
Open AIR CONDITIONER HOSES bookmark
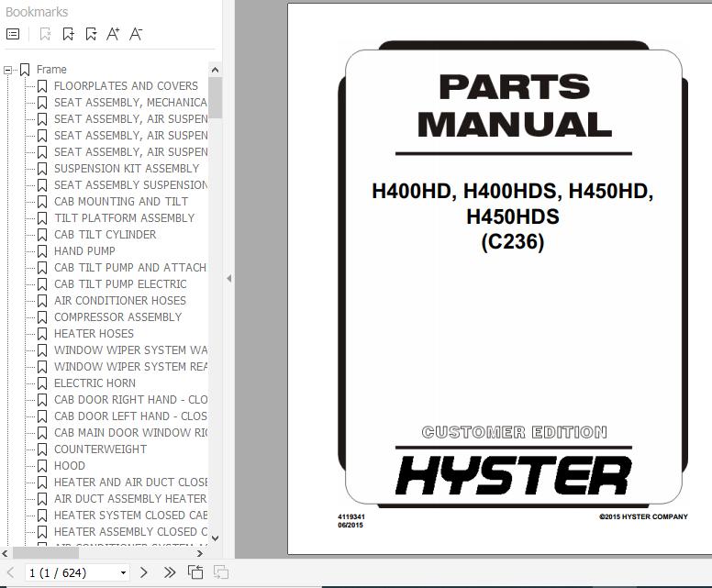(120, 301)
